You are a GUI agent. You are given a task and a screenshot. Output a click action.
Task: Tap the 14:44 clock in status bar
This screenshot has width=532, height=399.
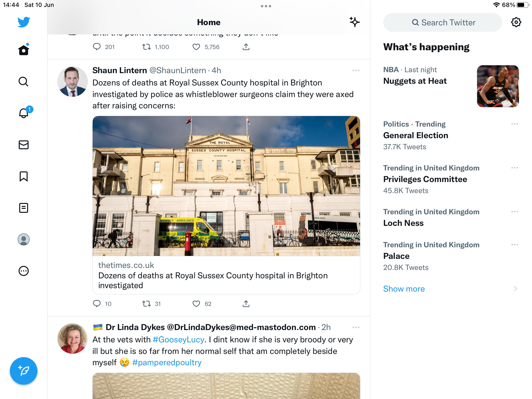tap(11, 5)
